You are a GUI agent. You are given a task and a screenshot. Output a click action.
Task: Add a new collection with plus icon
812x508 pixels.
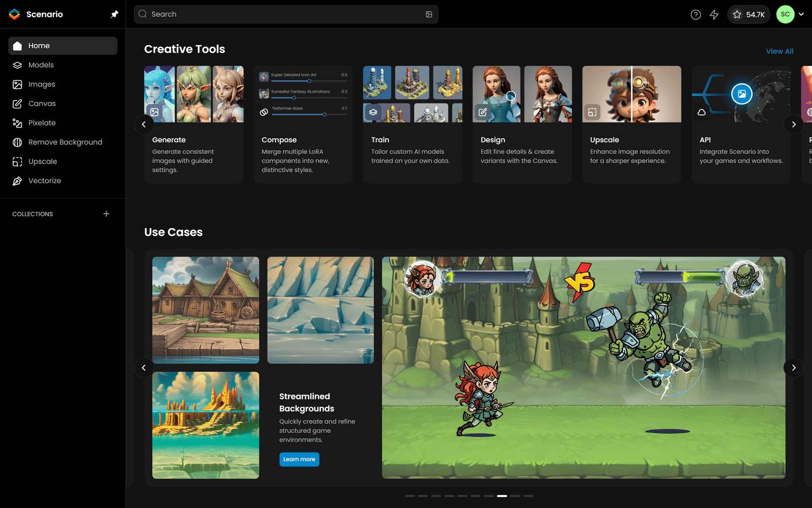pos(106,214)
